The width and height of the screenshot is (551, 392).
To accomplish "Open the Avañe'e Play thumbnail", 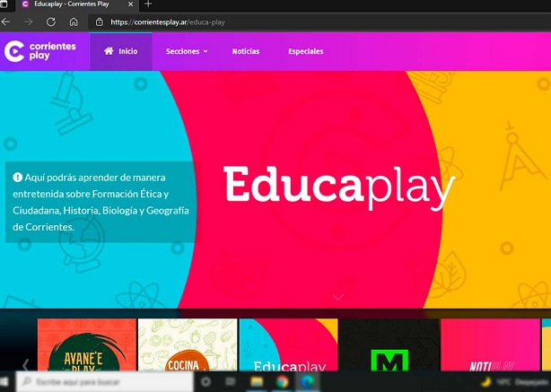I will 87,344.
